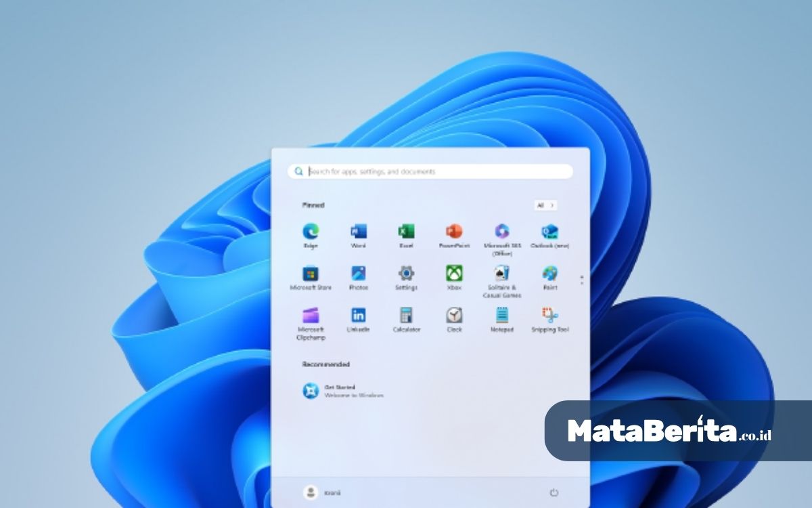The width and height of the screenshot is (812, 508).
Task: Open Microsoft Clipchamp video editor
Action: (311, 316)
